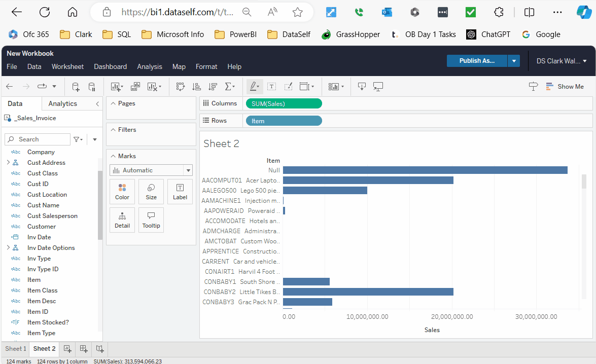The height and width of the screenshot is (364, 596).
Task: Add a new dashboard from bottom tab bar
Action: (x=84, y=349)
